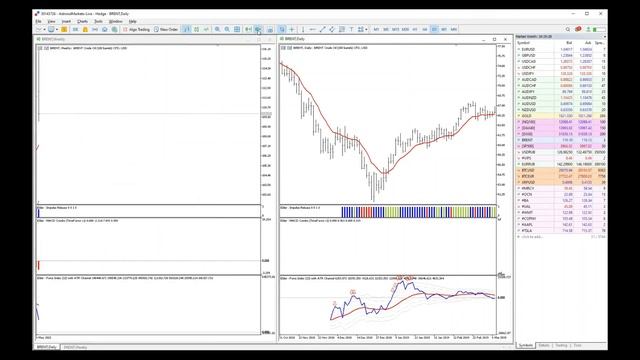Select the W1 timeframe

coord(444,29)
